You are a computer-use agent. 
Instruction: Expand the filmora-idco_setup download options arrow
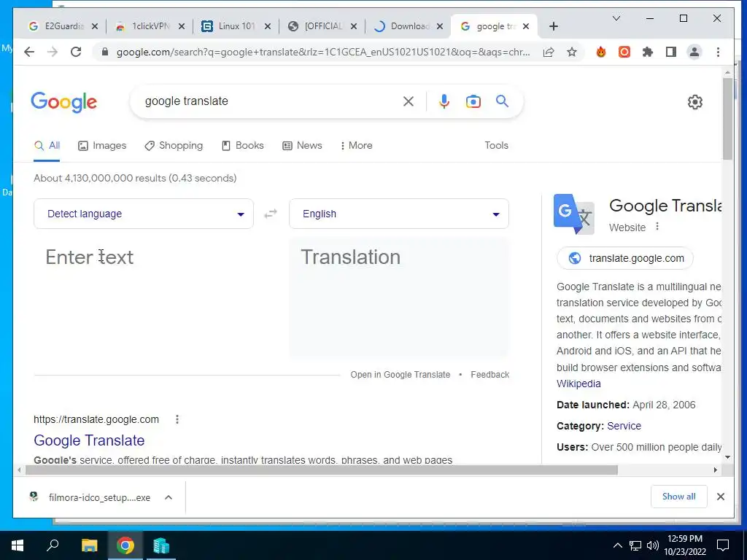pyautogui.click(x=169, y=497)
